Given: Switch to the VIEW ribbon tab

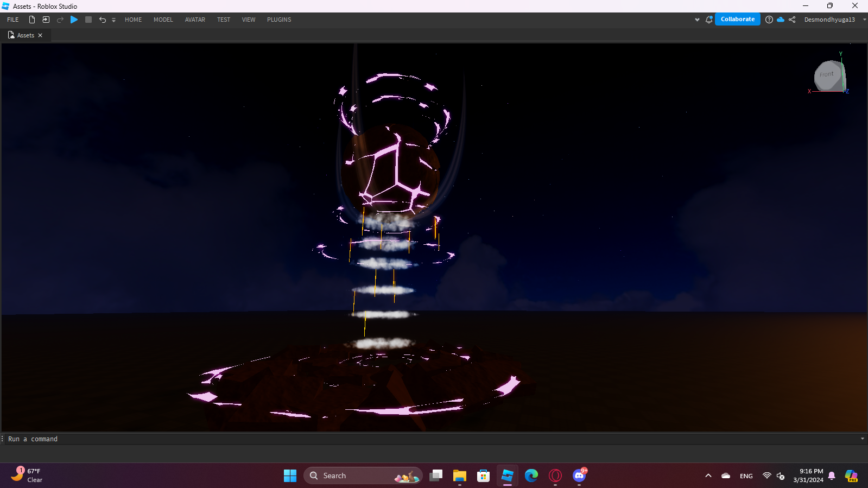Looking at the screenshot, I should point(249,20).
